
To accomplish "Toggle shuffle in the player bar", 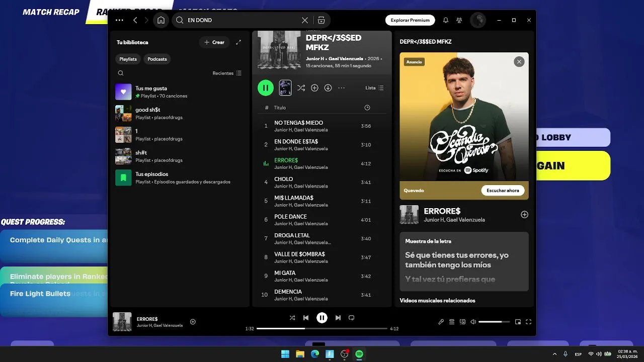I will (x=292, y=318).
